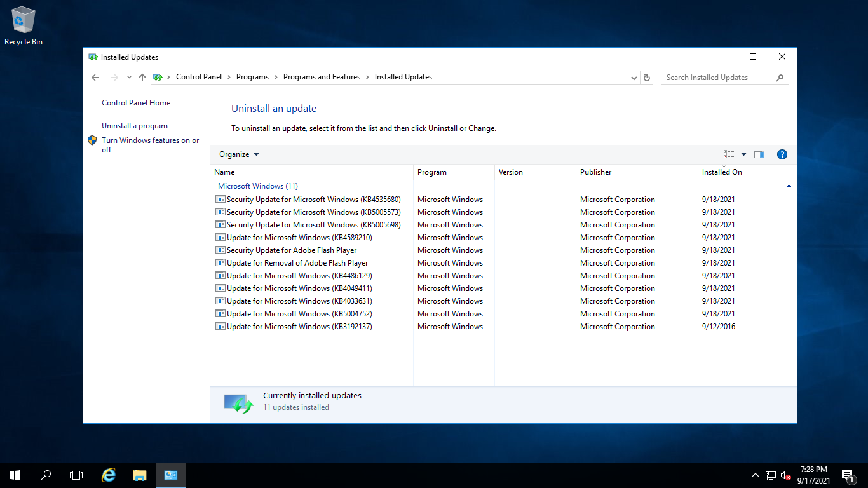Image resolution: width=868 pixels, height=488 pixels.
Task: Open the address bar history dropdown
Action: pos(634,78)
